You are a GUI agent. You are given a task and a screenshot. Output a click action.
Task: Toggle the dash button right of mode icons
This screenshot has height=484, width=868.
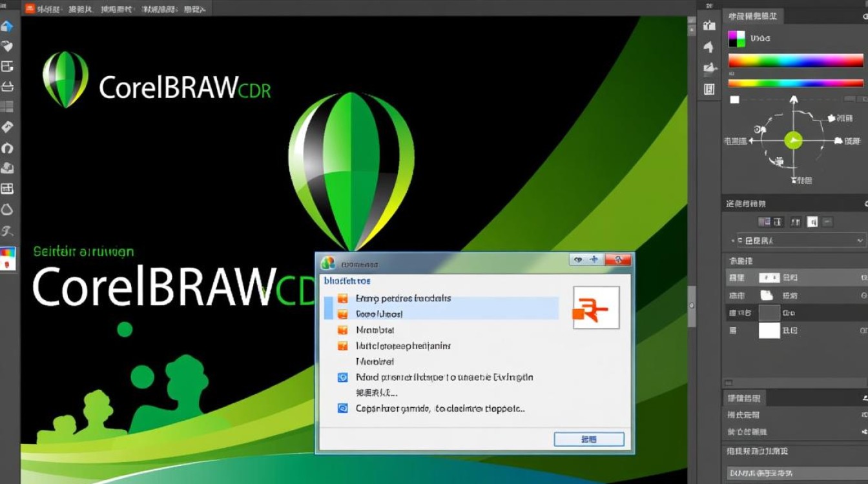(x=827, y=222)
